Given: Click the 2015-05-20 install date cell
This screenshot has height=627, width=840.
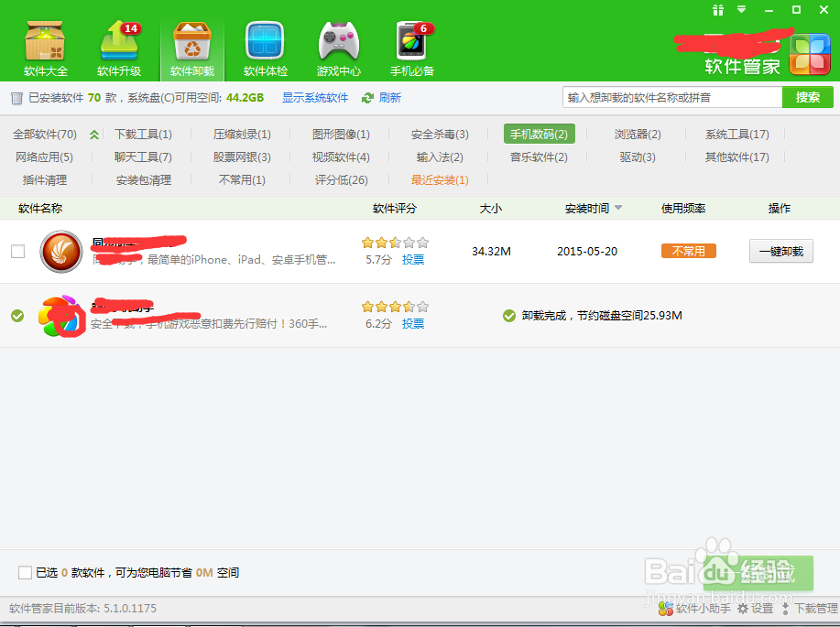Looking at the screenshot, I should (x=587, y=251).
